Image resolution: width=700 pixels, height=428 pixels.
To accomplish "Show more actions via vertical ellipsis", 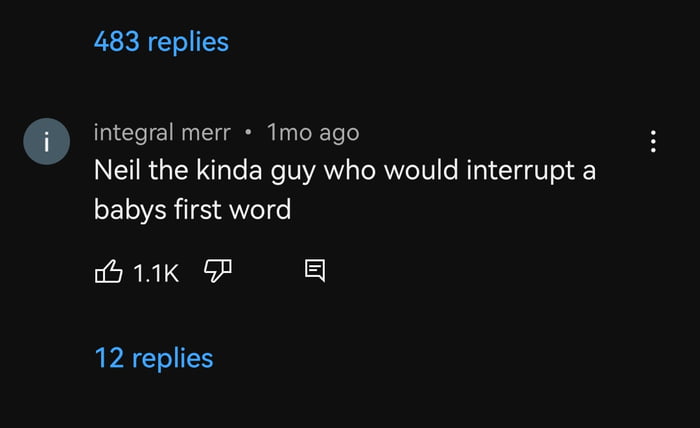I will [x=653, y=141].
